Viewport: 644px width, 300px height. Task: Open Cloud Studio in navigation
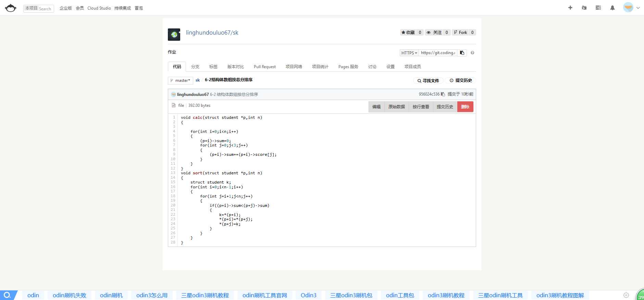(99, 8)
